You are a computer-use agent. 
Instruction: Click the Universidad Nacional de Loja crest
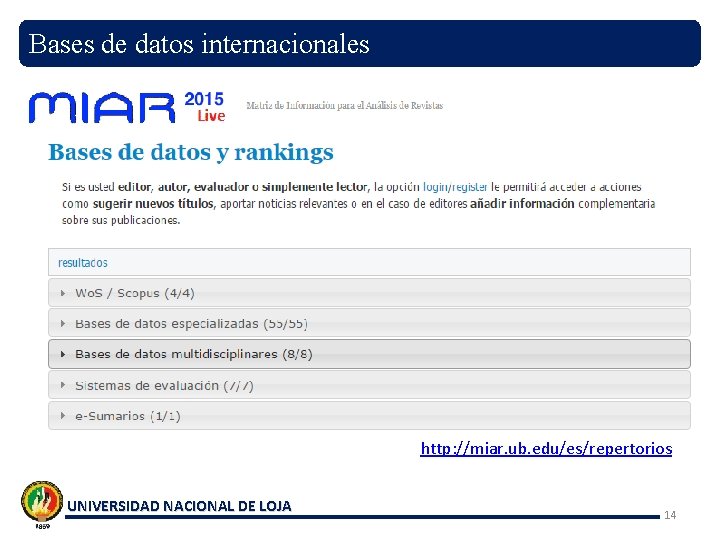(x=42, y=503)
